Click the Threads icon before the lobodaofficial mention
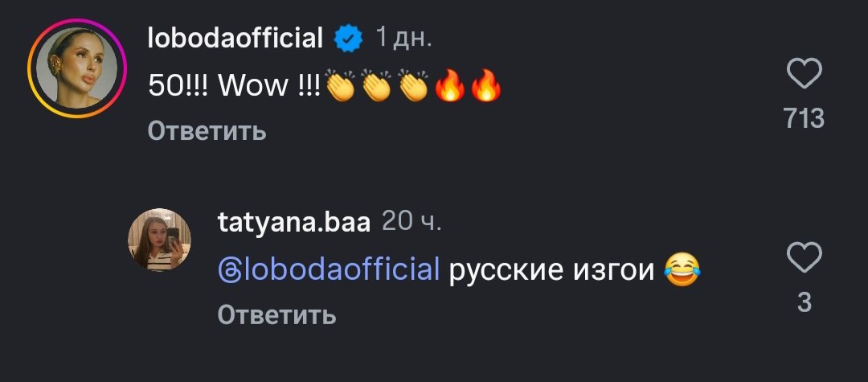The width and height of the screenshot is (868, 382). pyautogui.click(x=229, y=271)
